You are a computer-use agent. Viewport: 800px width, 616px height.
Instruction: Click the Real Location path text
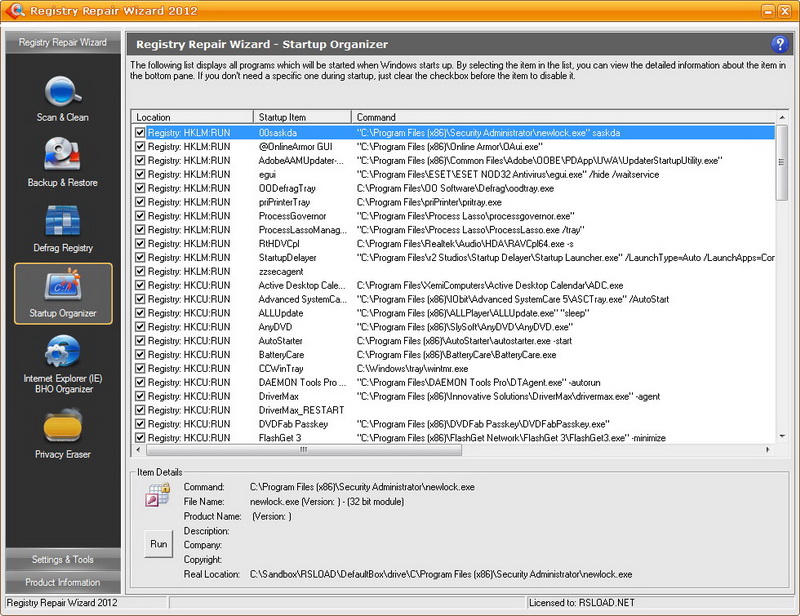click(441, 574)
